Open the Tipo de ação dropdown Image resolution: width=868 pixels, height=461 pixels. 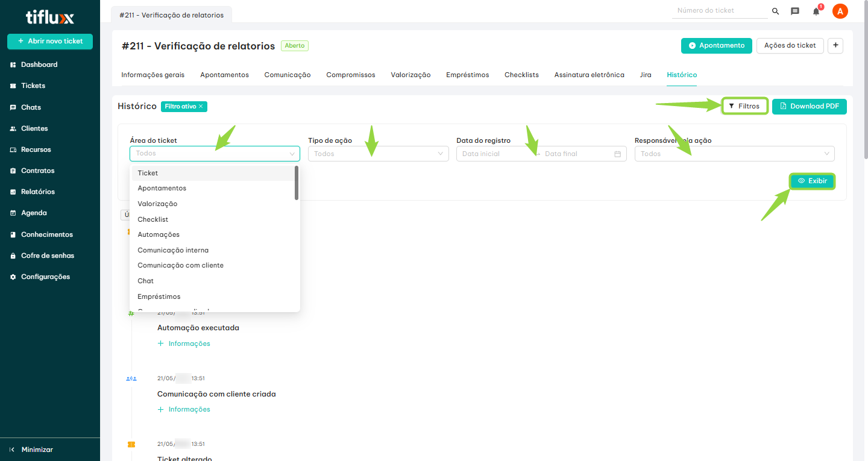(x=378, y=154)
